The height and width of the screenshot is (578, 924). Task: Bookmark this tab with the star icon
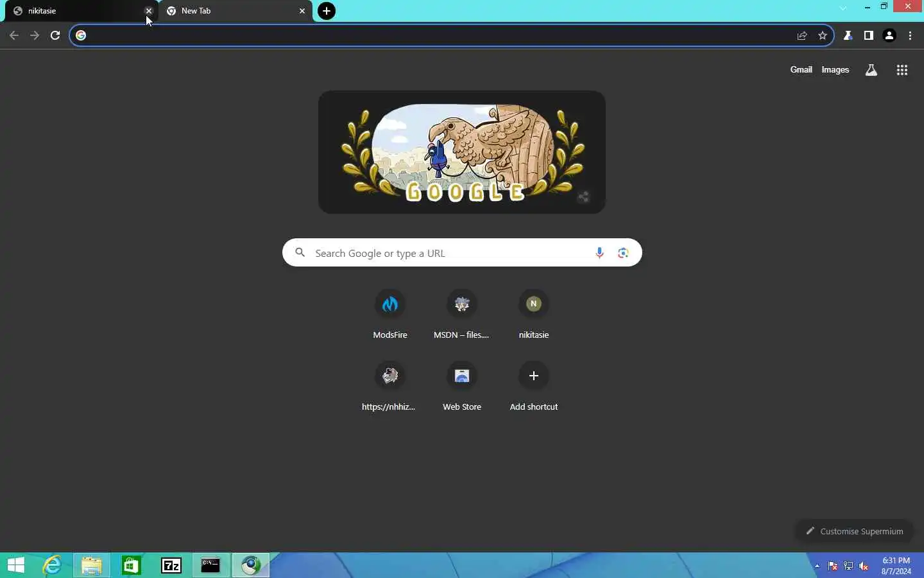tap(823, 35)
